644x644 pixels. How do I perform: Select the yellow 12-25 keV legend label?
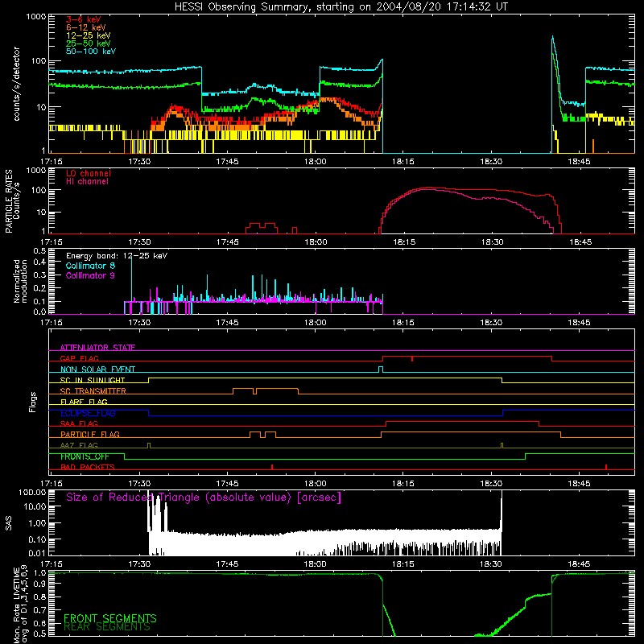(x=89, y=35)
